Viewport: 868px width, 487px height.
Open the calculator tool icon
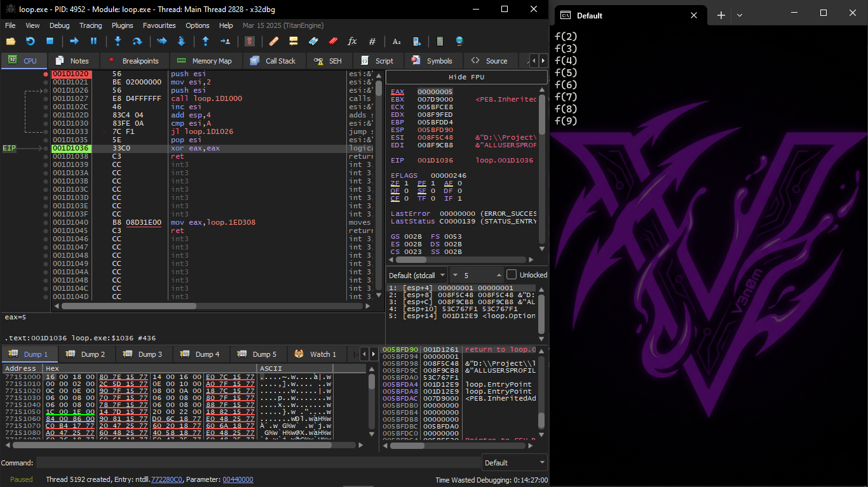(440, 41)
